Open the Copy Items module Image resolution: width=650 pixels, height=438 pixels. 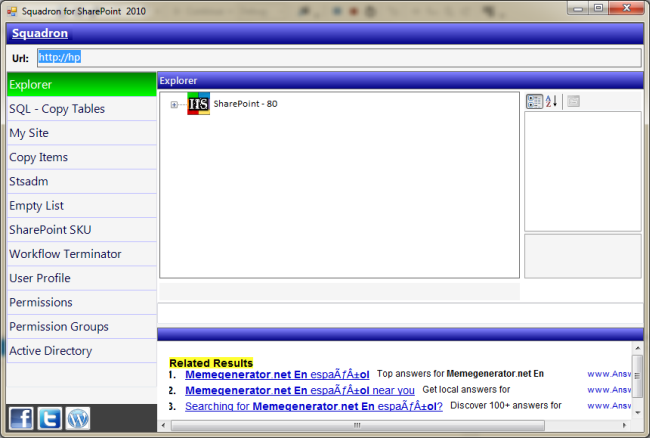coord(82,157)
